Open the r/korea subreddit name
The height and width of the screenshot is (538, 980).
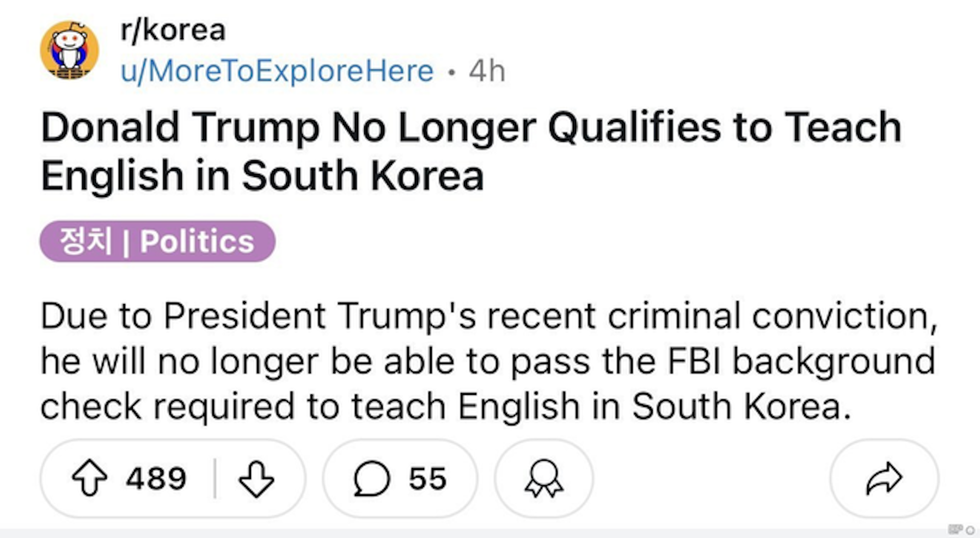click(173, 30)
